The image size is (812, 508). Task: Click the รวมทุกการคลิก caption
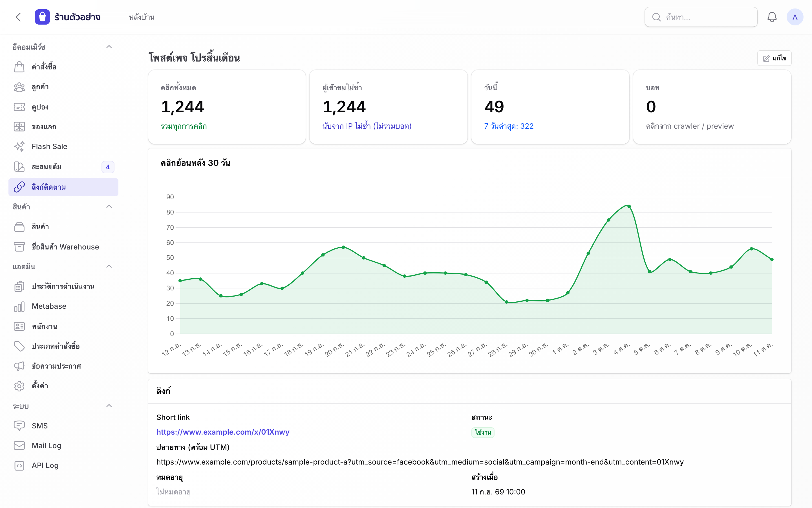pos(184,126)
